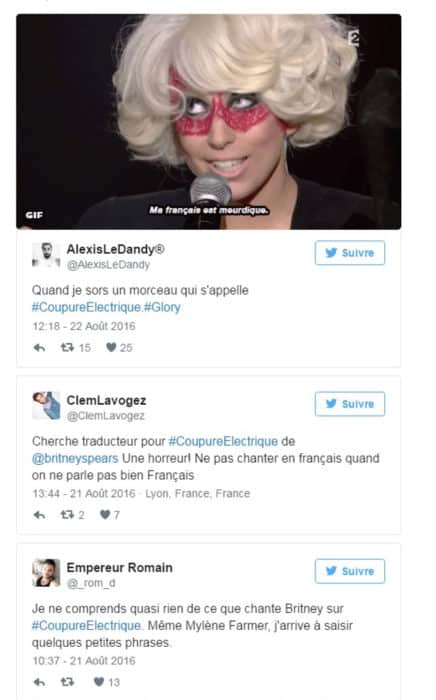The width and height of the screenshot is (436, 700).
Task: Like Empereur Romain's tweet with 13 likes
Action: (x=99, y=682)
